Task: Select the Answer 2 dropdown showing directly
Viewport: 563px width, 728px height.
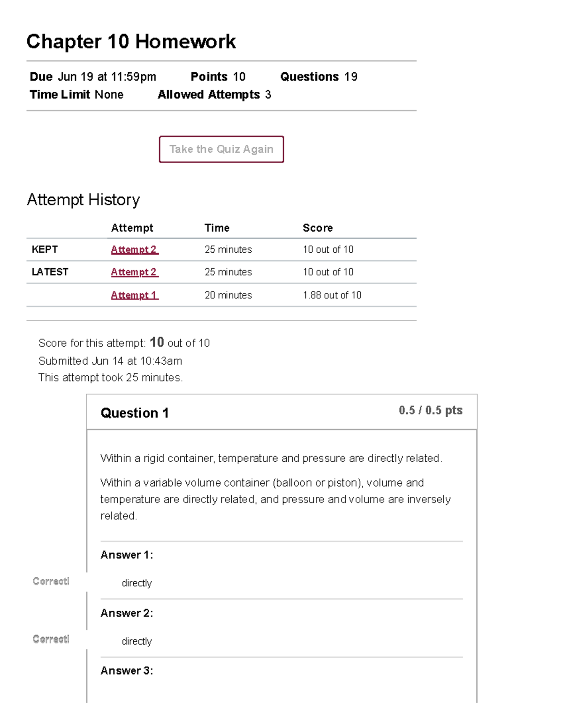Action: [137, 641]
